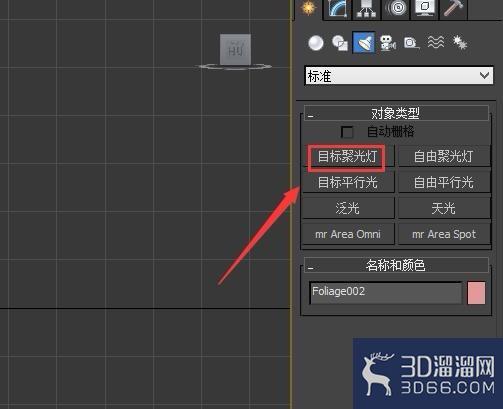Open the Create panel tab
The image size is (503, 409).
pos(309,9)
